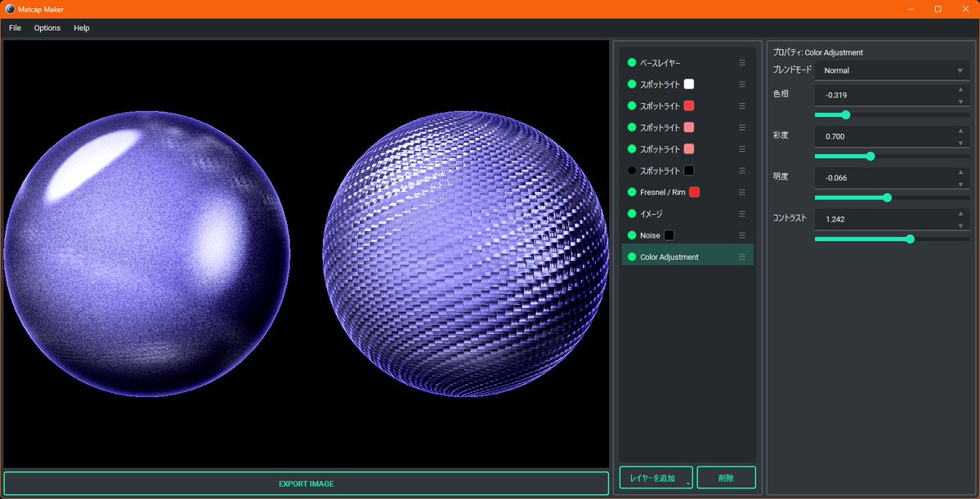Enable the hidden black スポットライト layer
This screenshot has height=499, width=980.
click(x=631, y=171)
